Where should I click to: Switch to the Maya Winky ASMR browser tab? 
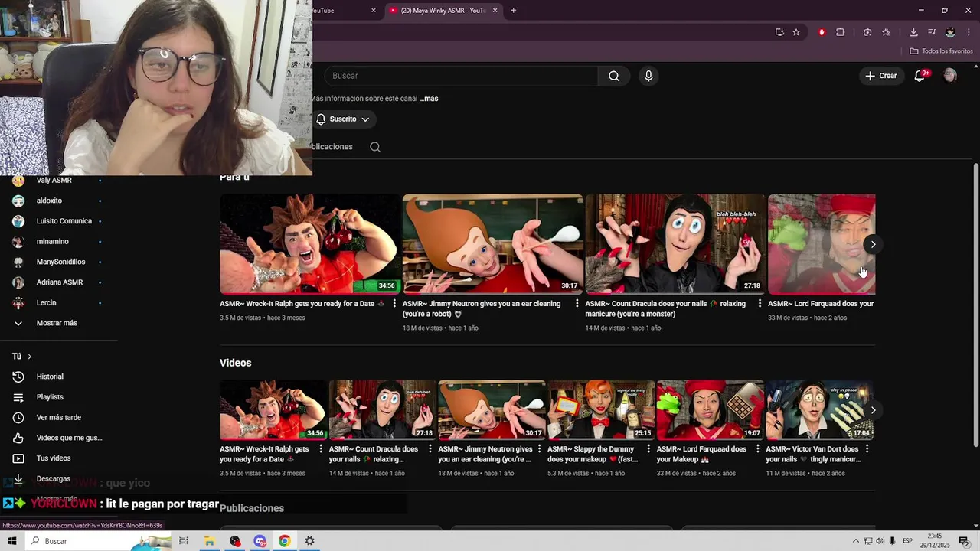[443, 11]
